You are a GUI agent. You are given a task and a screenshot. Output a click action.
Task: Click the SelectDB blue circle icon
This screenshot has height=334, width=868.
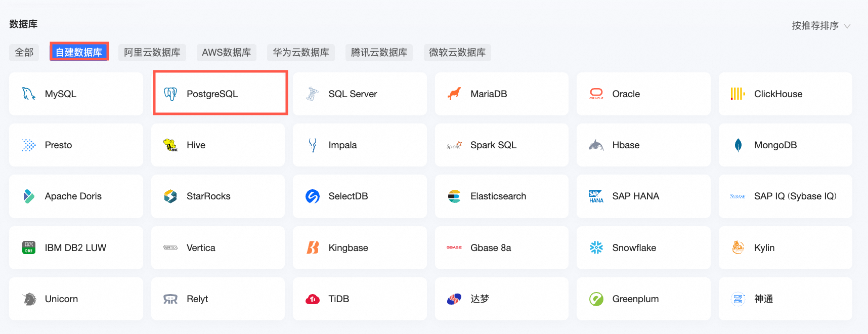(313, 196)
